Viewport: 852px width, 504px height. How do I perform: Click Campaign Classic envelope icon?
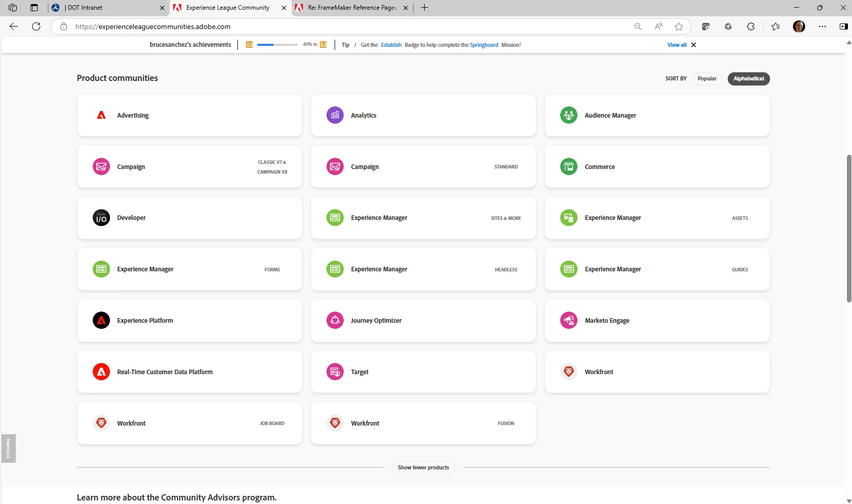(101, 166)
